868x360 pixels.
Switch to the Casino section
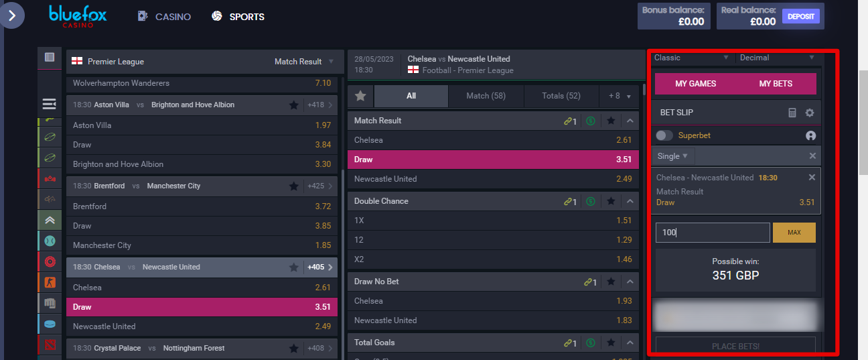coord(164,17)
